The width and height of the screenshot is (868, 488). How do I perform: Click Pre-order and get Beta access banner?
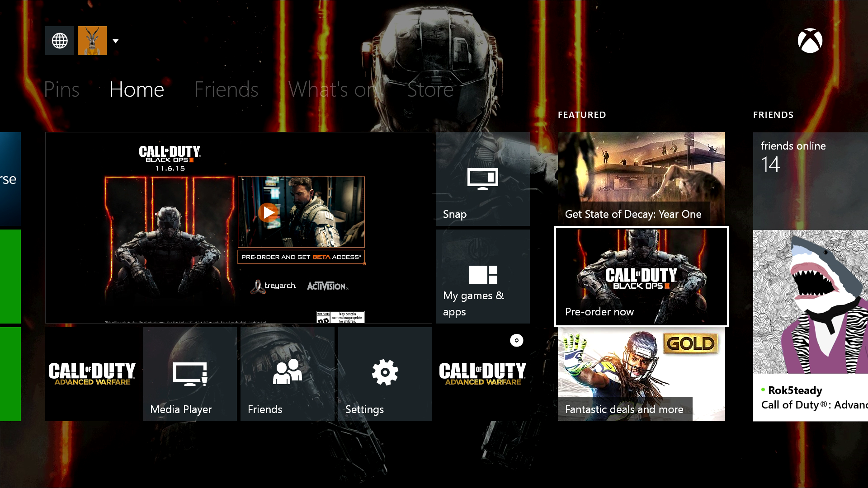click(x=301, y=257)
